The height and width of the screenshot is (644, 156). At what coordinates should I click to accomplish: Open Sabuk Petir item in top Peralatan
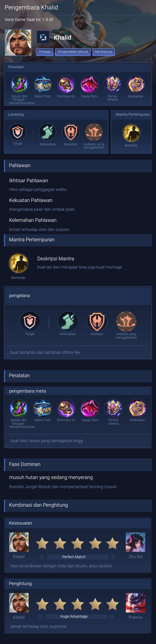[x=43, y=84]
